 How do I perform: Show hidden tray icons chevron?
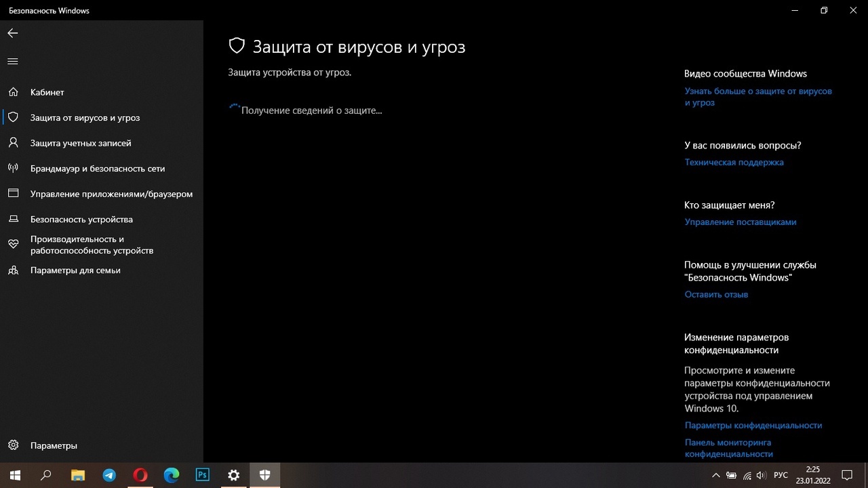(716, 476)
